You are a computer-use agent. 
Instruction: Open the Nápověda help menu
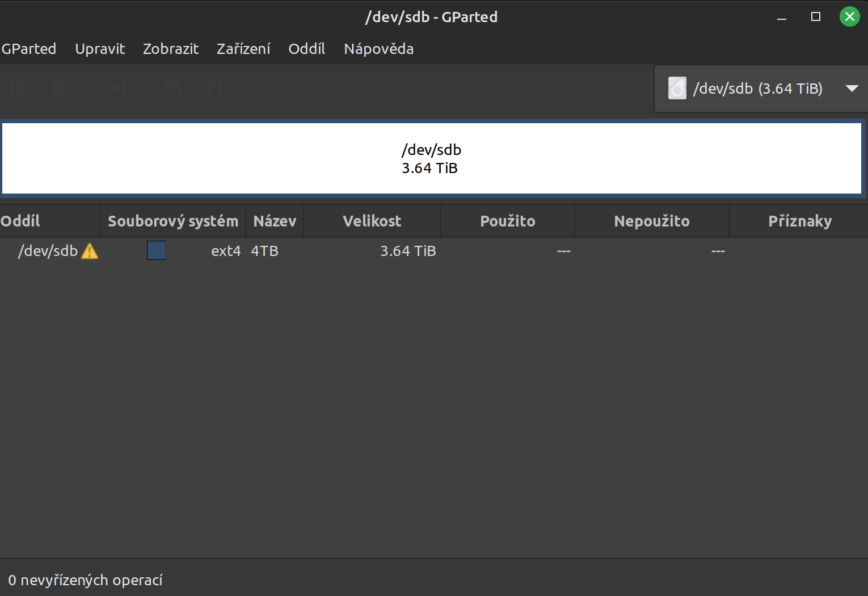click(x=378, y=49)
